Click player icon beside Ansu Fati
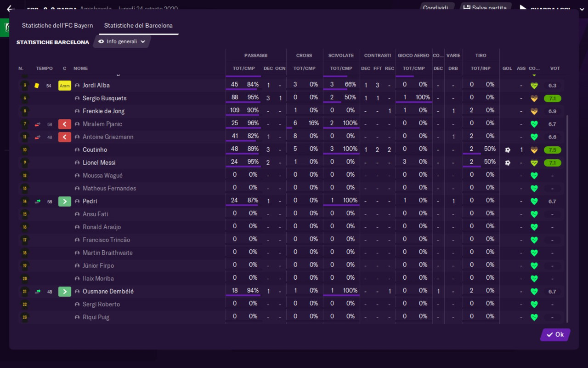This screenshot has width=588, height=368. [x=77, y=214]
